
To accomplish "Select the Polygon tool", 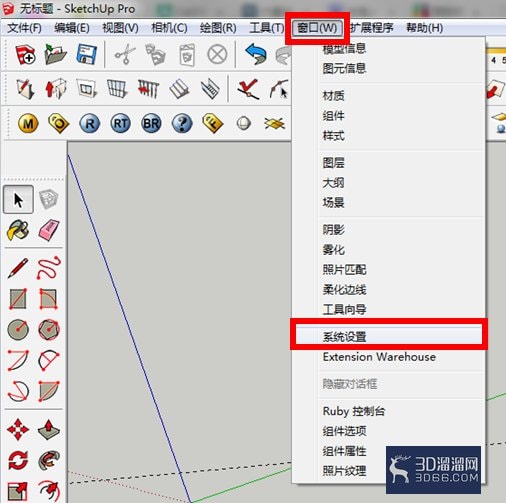I will click(49, 329).
